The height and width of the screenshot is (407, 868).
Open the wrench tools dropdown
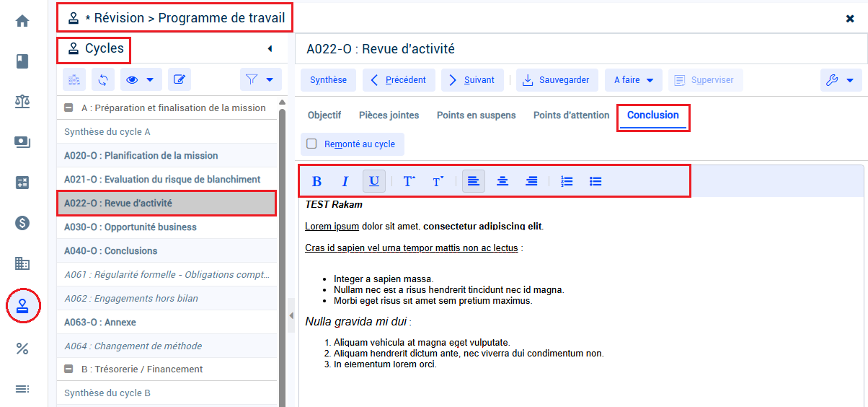click(x=841, y=80)
